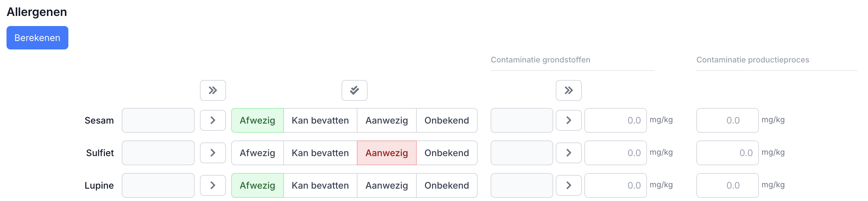Click the chevron arrow in the Lupine row
This screenshot has height=201, width=868.
click(x=213, y=185)
